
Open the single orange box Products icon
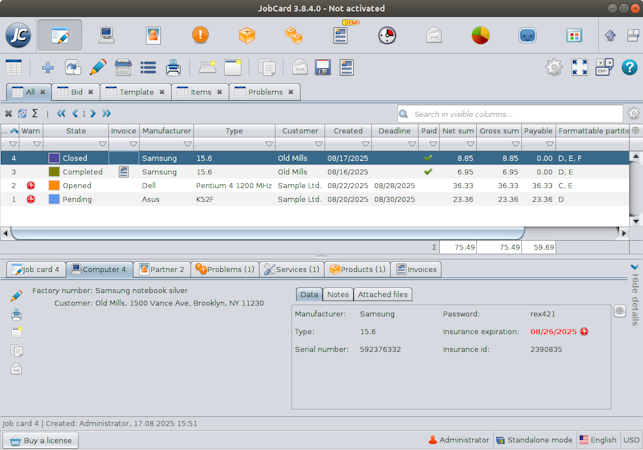[x=247, y=35]
